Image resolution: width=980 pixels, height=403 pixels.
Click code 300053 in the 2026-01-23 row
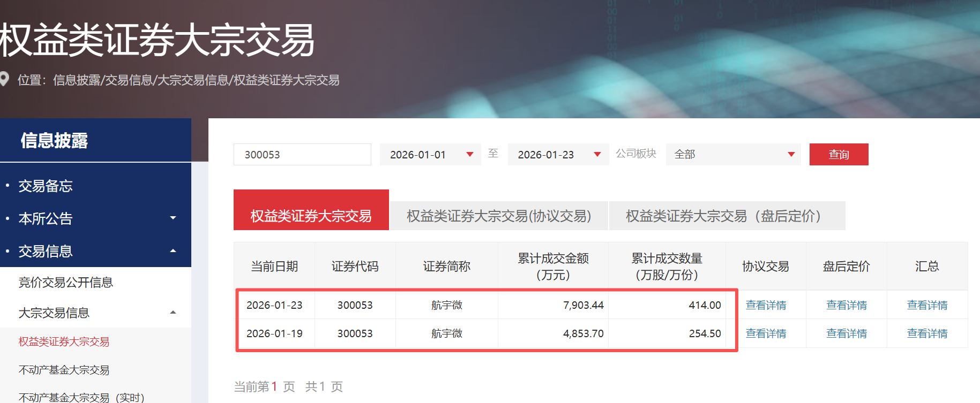[x=355, y=305]
